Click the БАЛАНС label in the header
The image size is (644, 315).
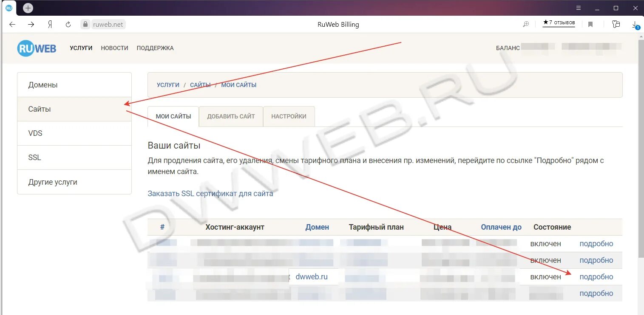click(x=508, y=48)
